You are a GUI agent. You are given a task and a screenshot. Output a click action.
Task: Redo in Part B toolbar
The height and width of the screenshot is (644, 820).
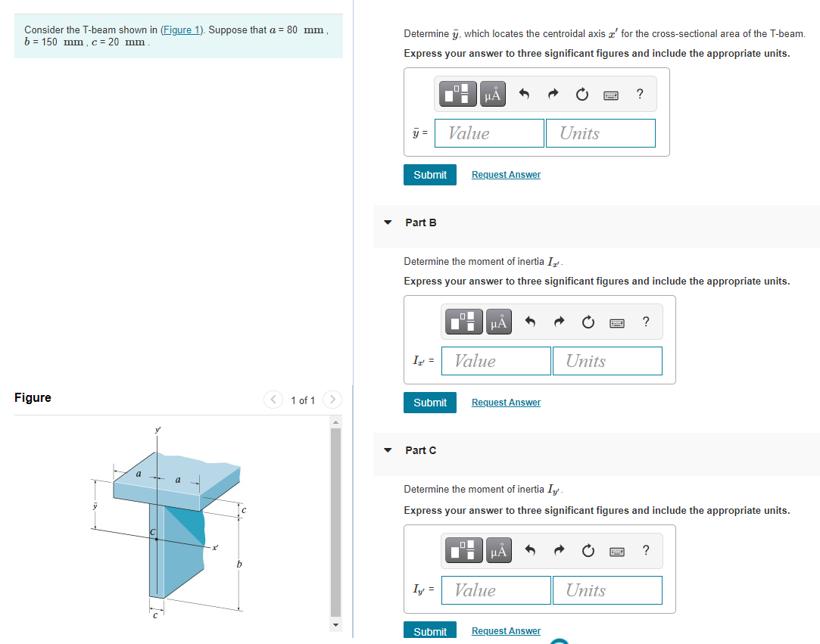point(559,322)
